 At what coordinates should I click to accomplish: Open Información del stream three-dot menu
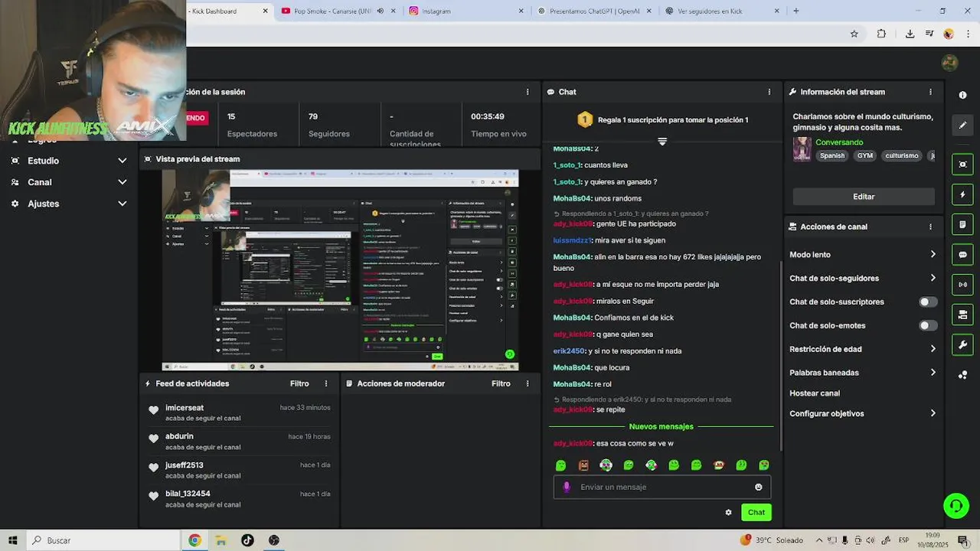(x=930, y=92)
